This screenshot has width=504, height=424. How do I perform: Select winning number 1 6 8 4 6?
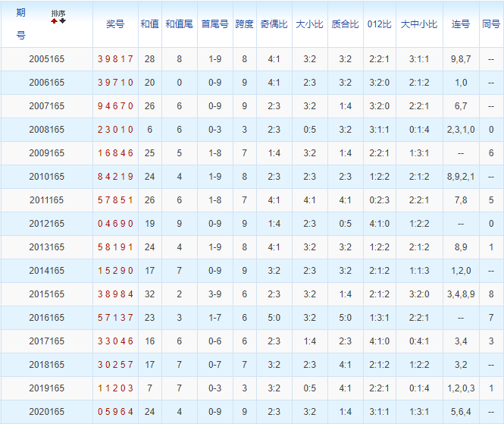[x=115, y=152]
